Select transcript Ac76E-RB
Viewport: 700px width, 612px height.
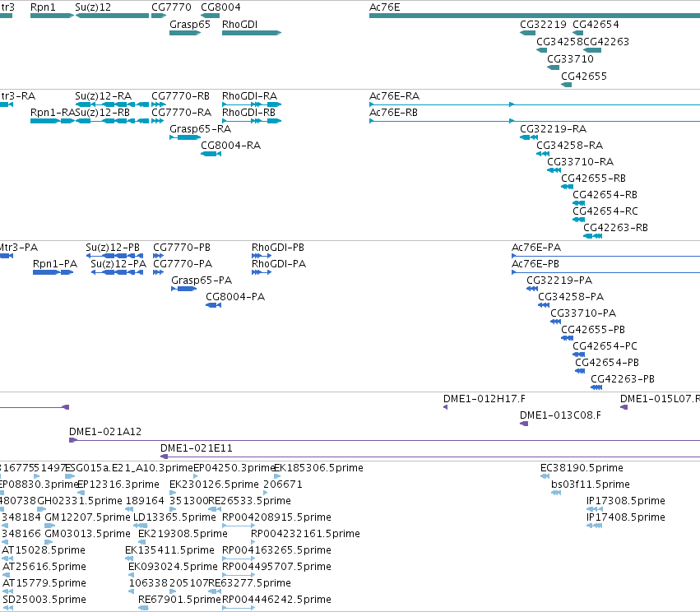point(394,113)
